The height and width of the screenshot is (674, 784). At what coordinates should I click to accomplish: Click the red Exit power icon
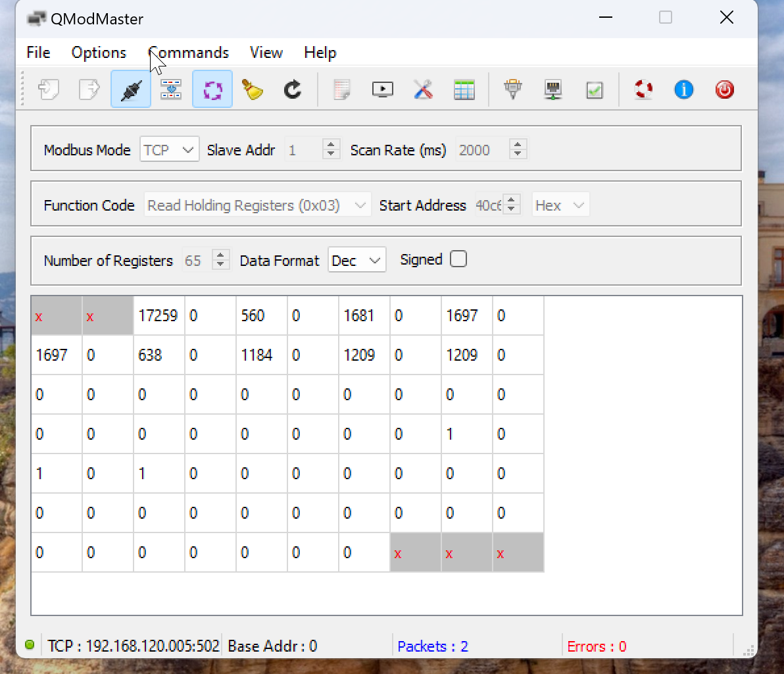pos(725,90)
